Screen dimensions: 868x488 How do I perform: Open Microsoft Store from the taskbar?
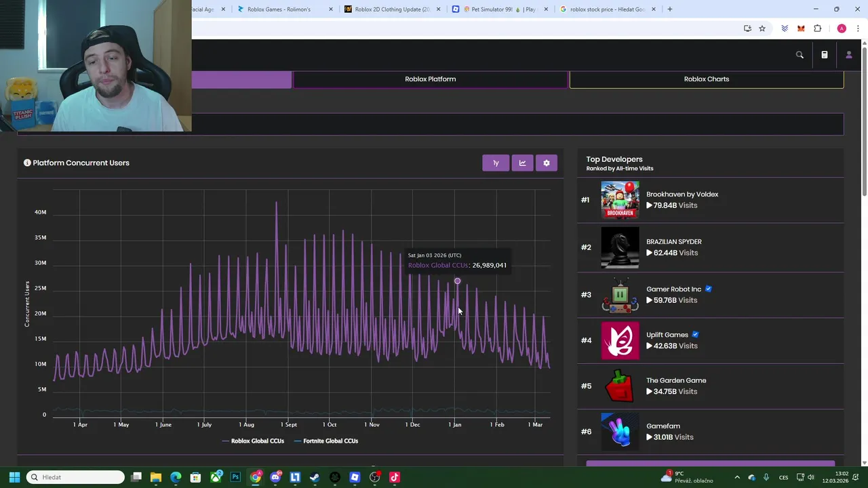pyautogui.click(x=195, y=477)
